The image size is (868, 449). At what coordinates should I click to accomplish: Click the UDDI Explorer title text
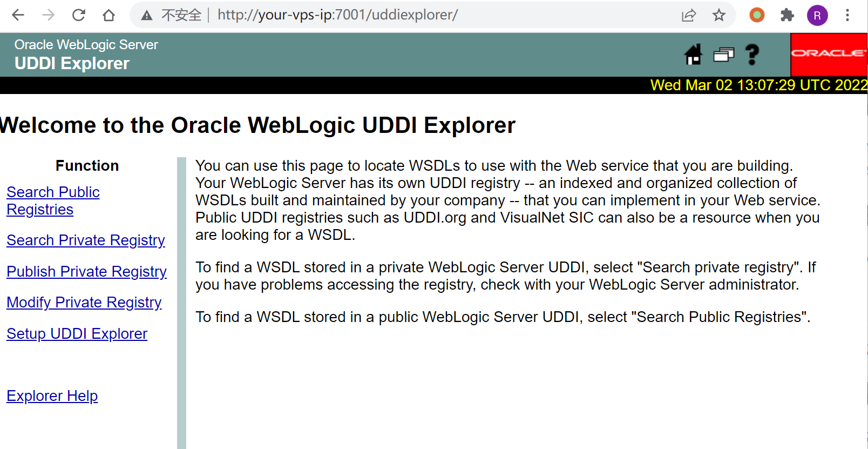72,63
